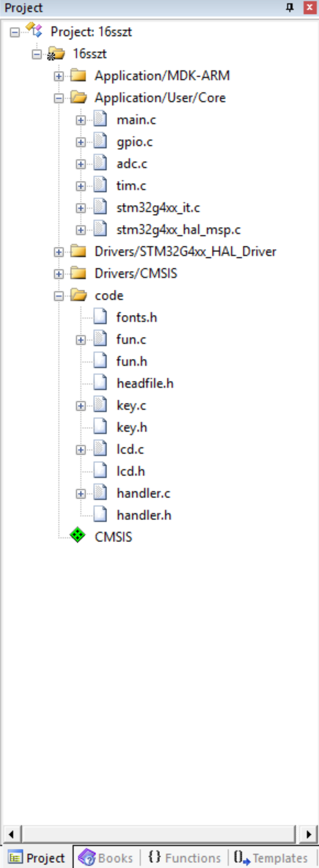Expand the Drivers/STM32G4xx_HAL_Driver group
Viewport: 319px width, 868px height.
(59, 252)
